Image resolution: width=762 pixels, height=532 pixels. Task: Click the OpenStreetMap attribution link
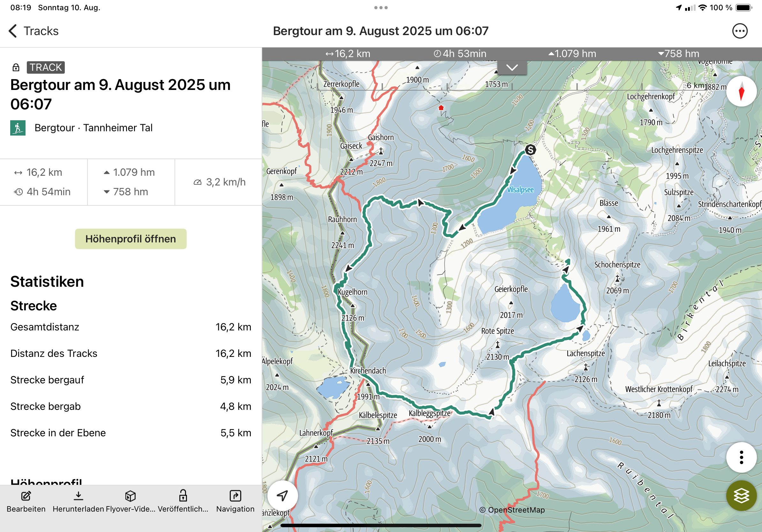coord(512,510)
